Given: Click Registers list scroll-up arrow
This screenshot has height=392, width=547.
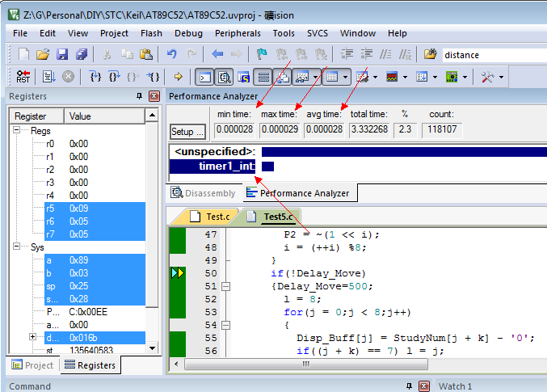Looking at the screenshot, I should [152, 115].
